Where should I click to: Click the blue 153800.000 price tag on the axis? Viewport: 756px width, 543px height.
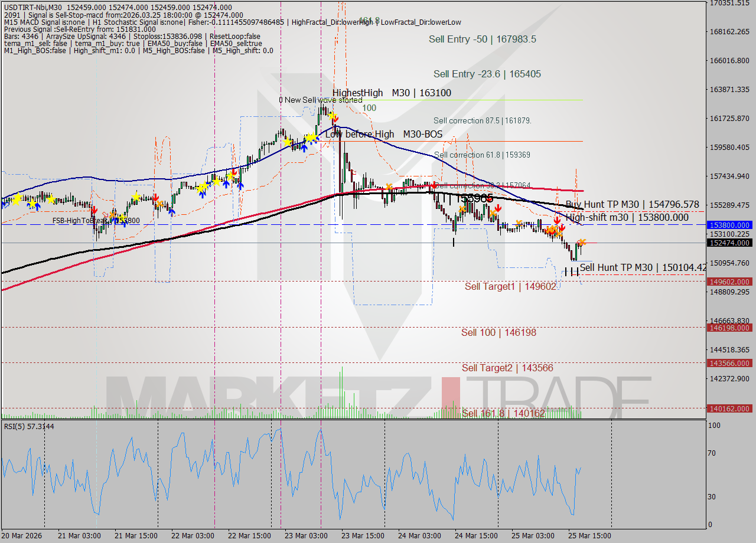729,225
